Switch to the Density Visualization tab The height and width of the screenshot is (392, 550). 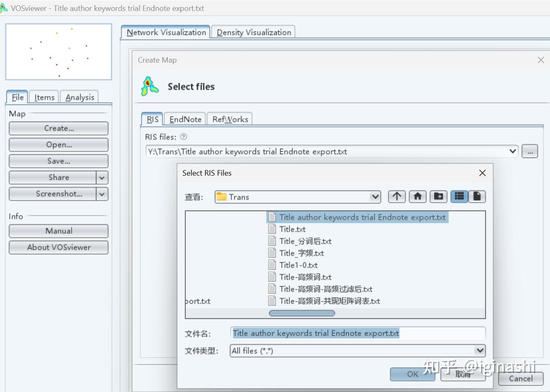tap(253, 32)
